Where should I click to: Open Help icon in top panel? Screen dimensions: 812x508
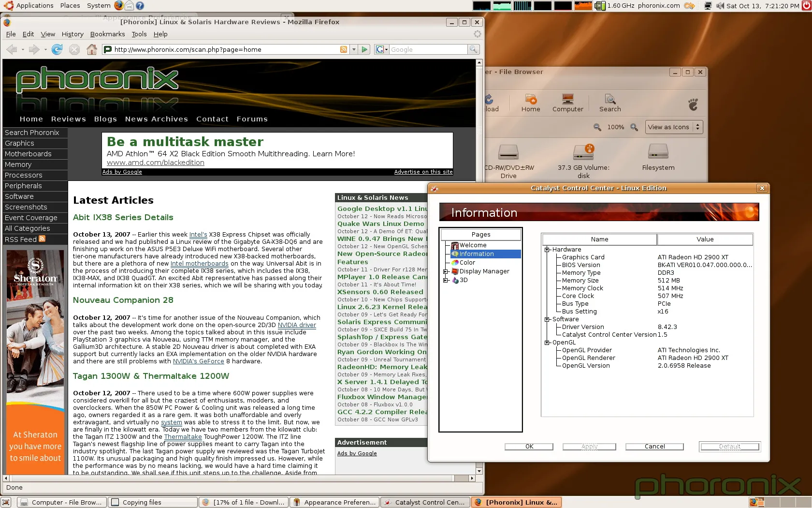click(x=140, y=5)
